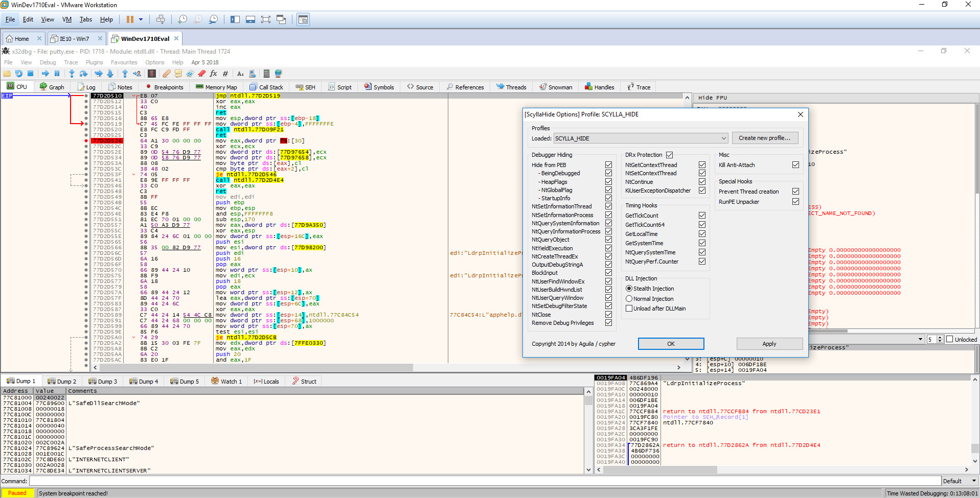Toggle DRx Protection checkbox
The height and width of the screenshot is (498, 980).
coord(669,155)
